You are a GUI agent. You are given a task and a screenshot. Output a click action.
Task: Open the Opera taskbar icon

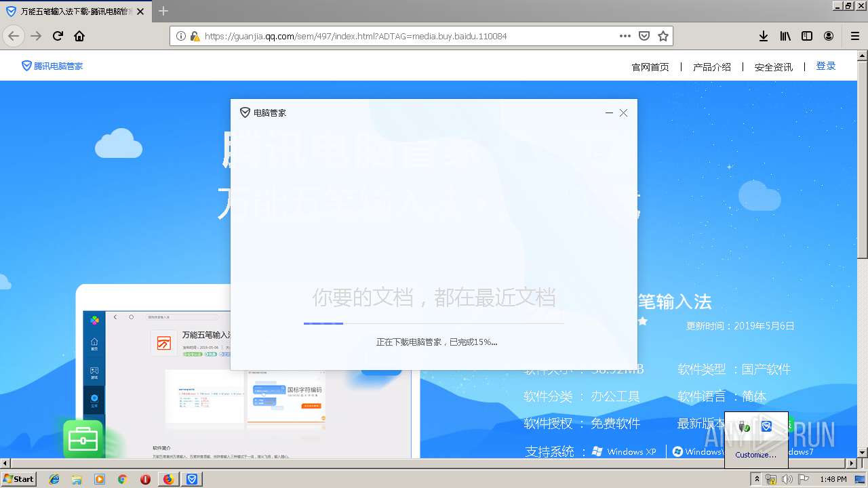coord(145,479)
